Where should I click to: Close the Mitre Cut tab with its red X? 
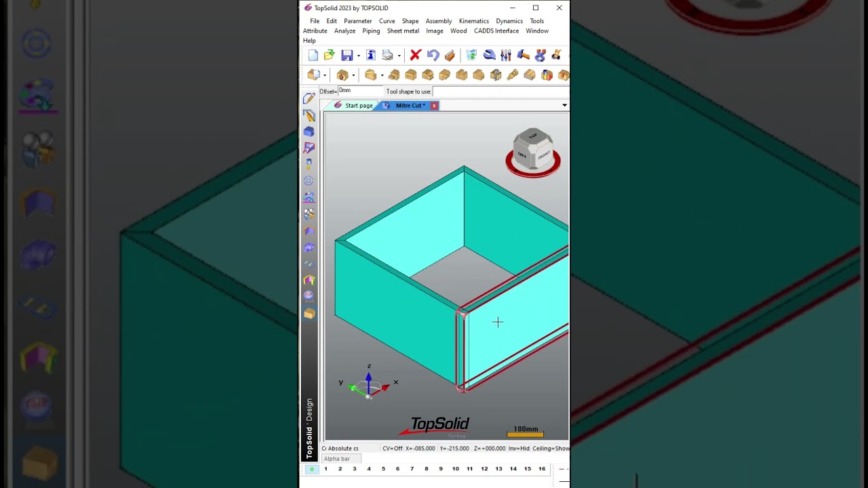point(434,106)
